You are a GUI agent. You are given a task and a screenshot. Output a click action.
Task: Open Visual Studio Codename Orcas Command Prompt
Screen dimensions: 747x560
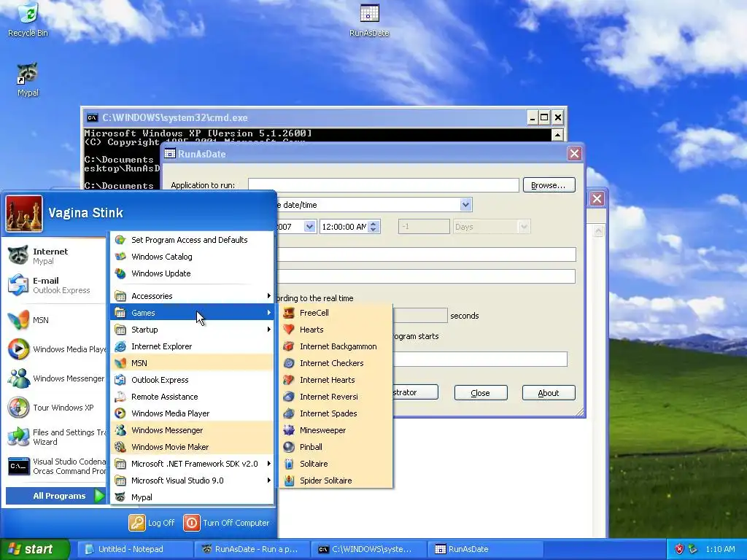click(55, 466)
